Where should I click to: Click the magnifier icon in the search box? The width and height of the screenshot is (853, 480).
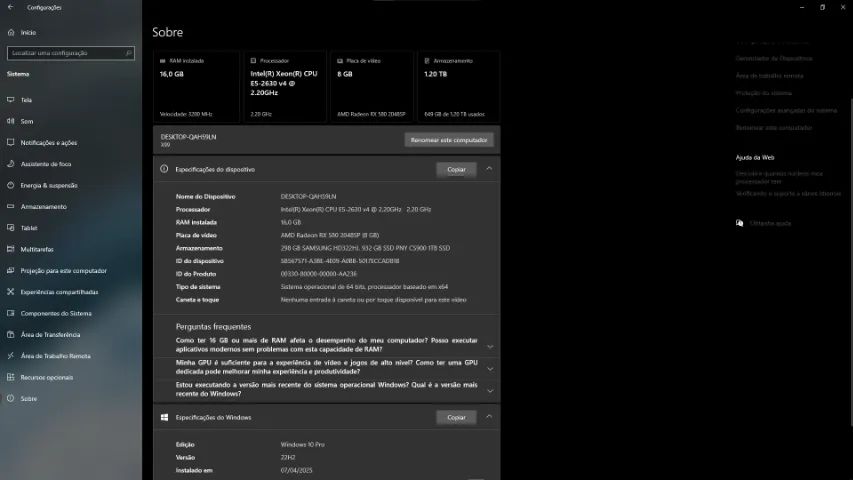[129, 53]
